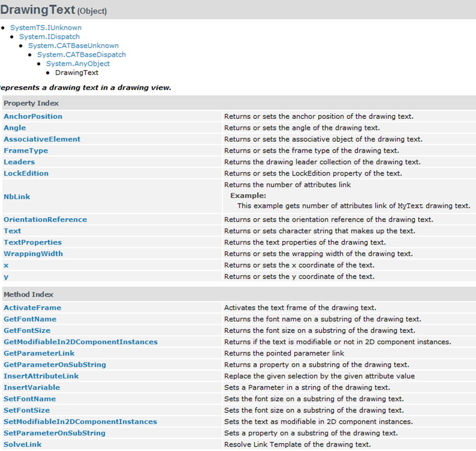Click description 'Returns the number of attributes link'
The image size is (476, 451).
tap(287, 185)
